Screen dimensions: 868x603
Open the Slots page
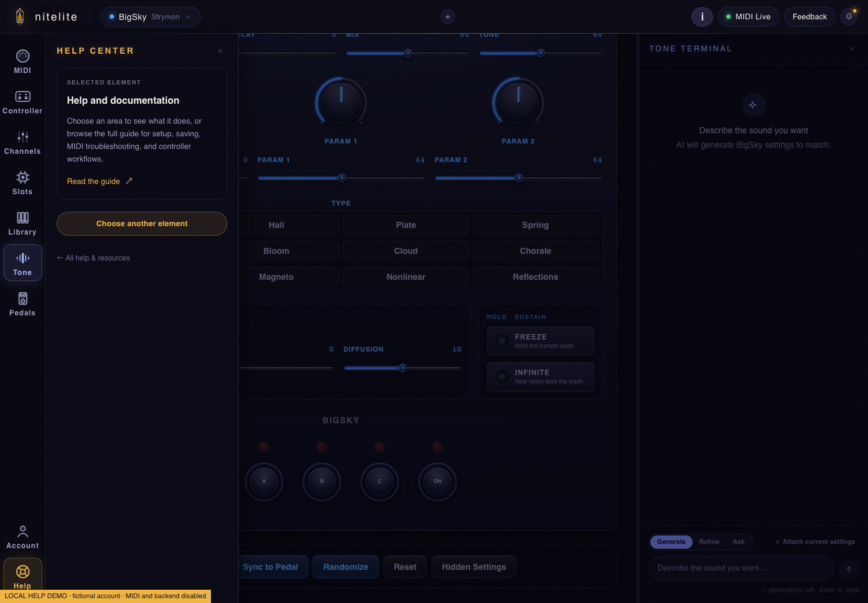coord(22,183)
